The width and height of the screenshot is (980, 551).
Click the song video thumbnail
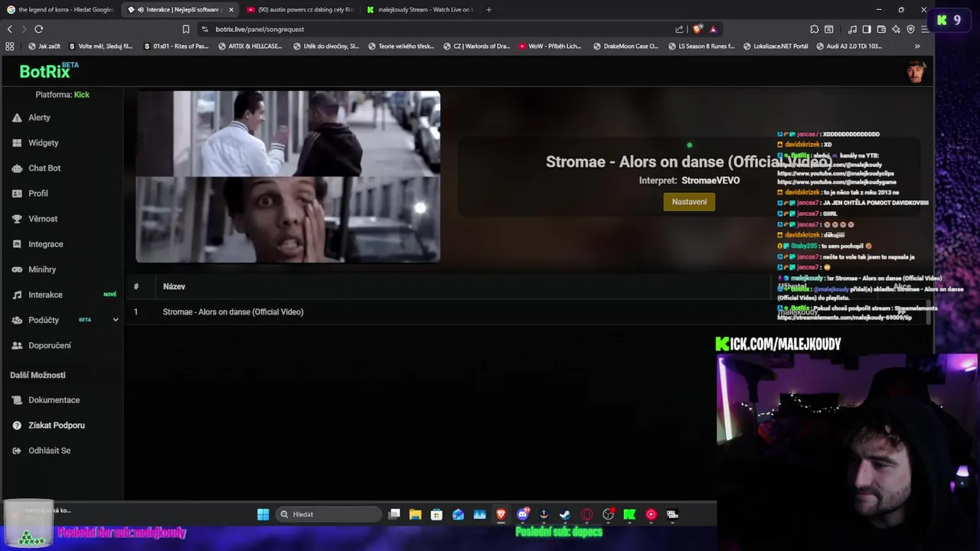click(288, 177)
